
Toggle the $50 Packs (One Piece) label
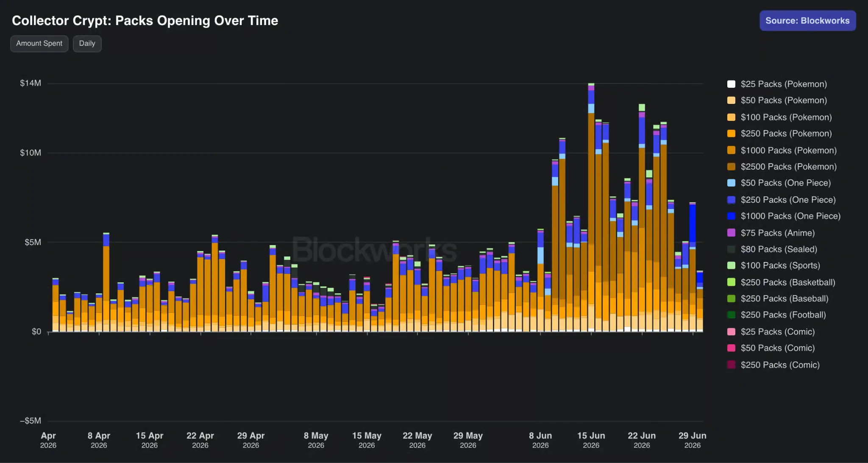tap(786, 183)
